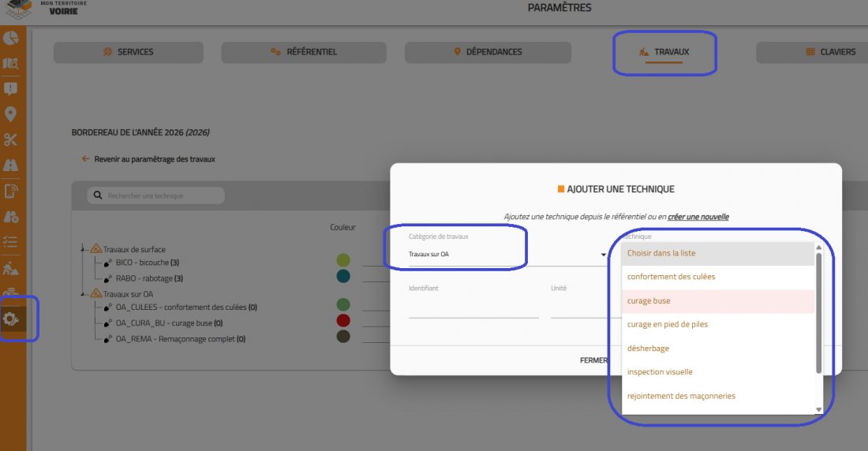This screenshot has width=868, height=451.
Task: Click the road icon in the sidebar
Action: 11,166
